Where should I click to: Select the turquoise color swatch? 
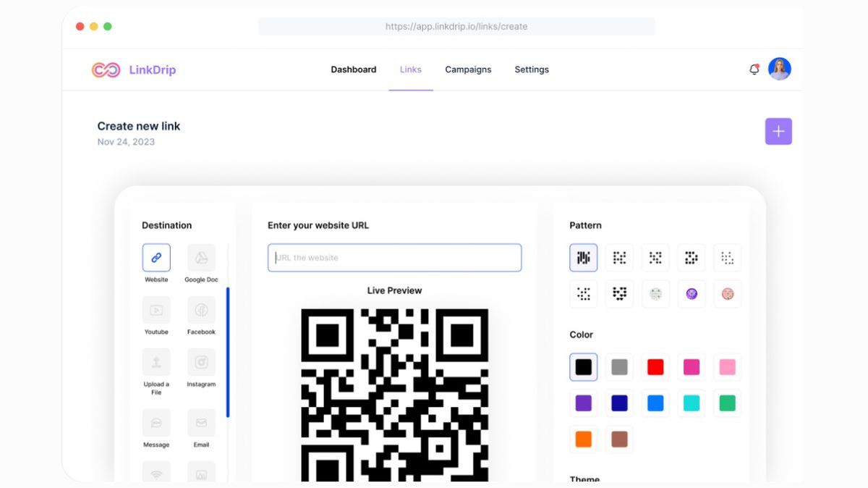pos(692,403)
